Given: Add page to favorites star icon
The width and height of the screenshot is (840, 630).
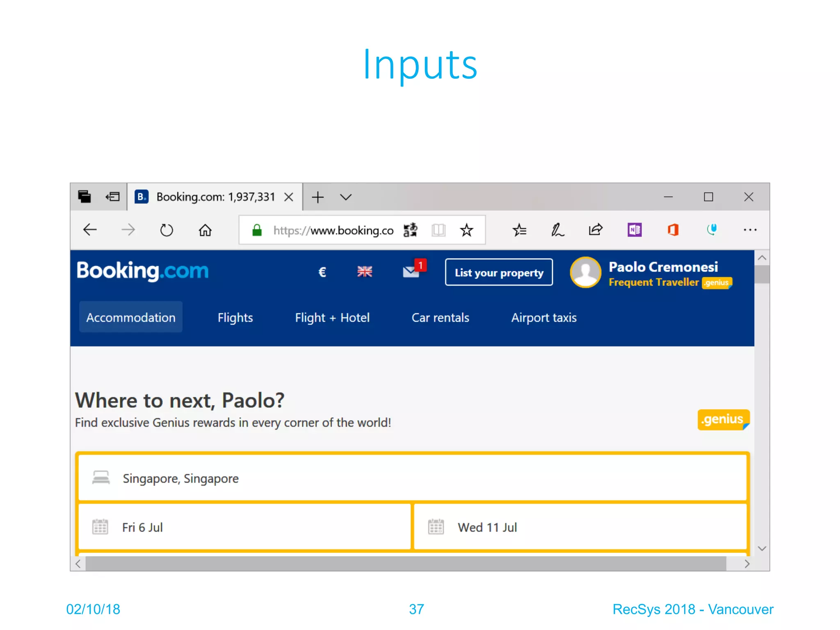Looking at the screenshot, I should click(x=466, y=230).
